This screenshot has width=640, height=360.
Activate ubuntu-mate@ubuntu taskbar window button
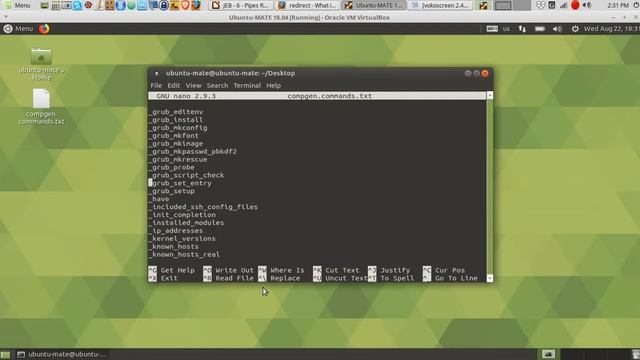click(61, 354)
